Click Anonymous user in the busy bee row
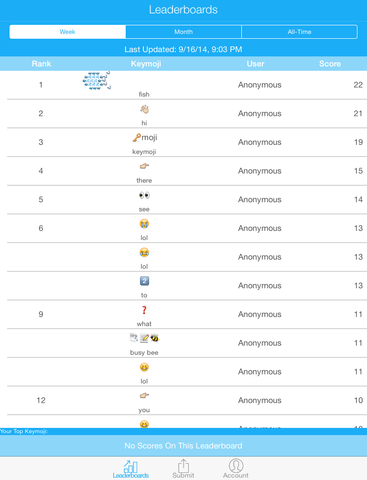367x480 pixels. (260, 343)
